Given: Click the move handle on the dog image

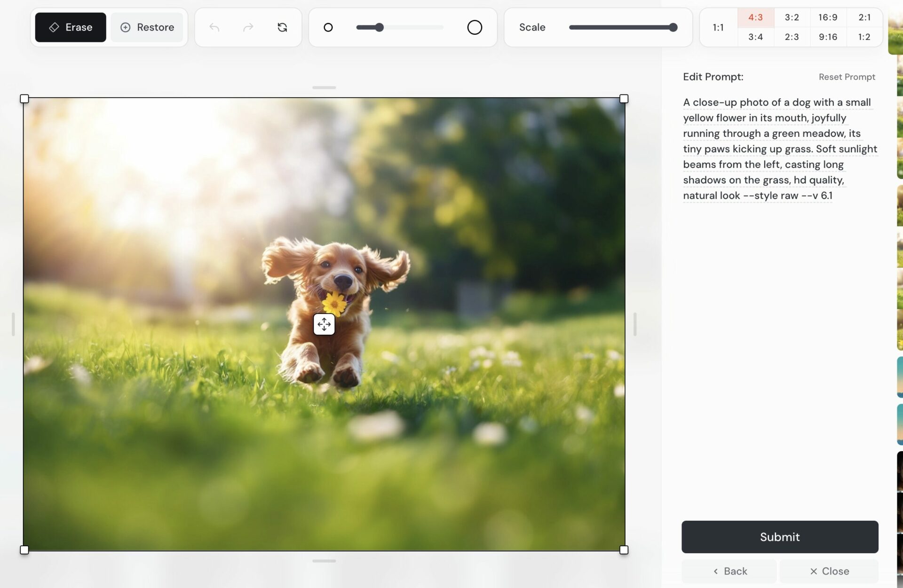Looking at the screenshot, I should [x=324, y=324].
